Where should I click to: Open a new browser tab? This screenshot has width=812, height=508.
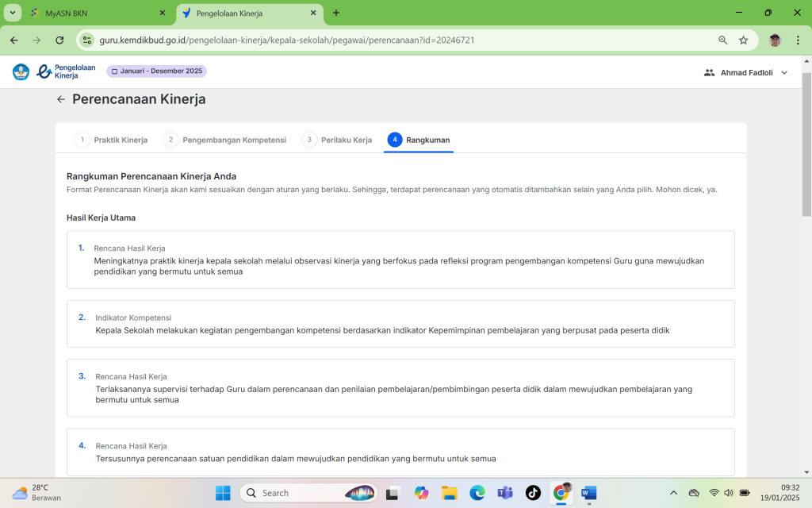click(336, 13)
